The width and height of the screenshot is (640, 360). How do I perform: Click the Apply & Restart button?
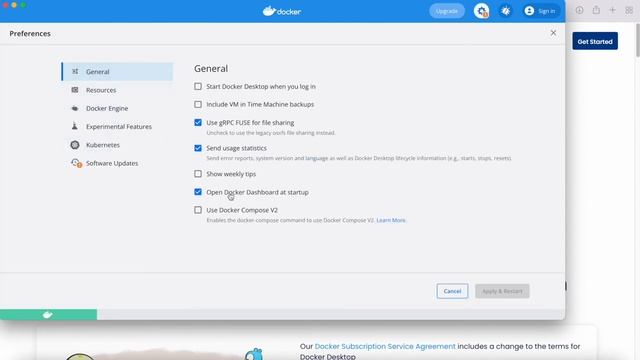tap(502, 291)
